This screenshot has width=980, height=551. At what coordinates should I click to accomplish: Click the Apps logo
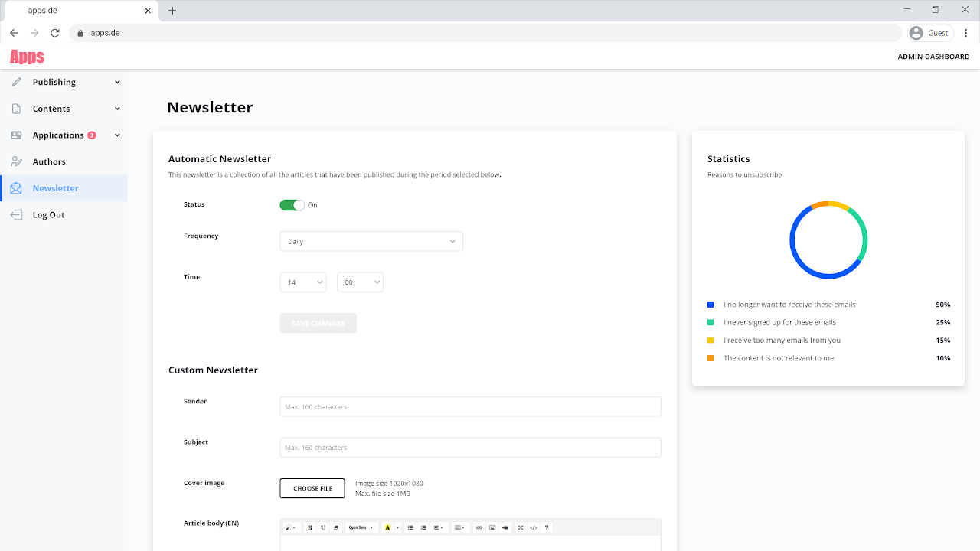[x=27, y=57]
